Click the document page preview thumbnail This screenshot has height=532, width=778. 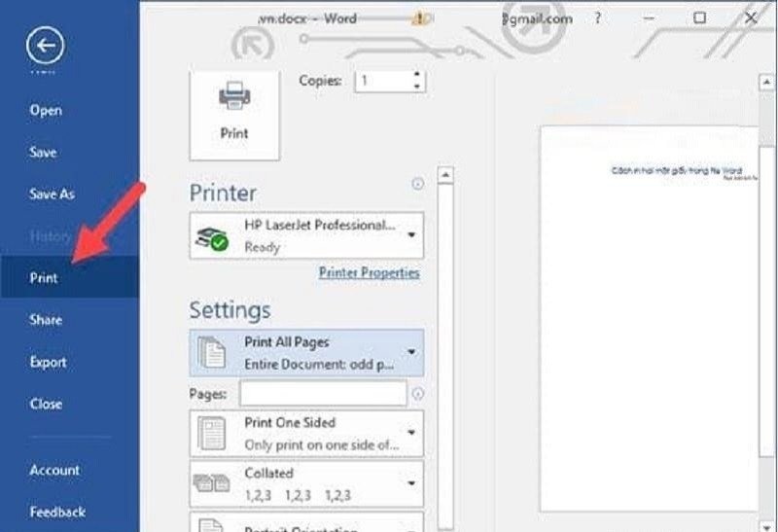point(649,319)
